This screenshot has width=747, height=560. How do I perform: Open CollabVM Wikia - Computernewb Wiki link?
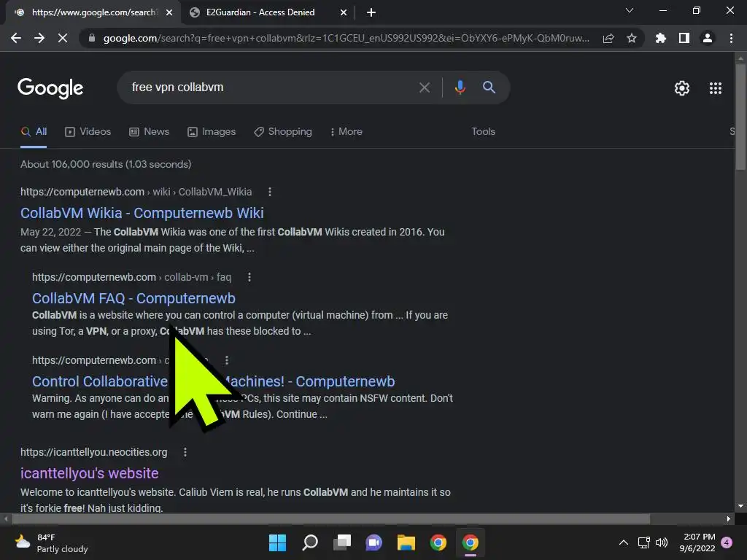(142, 213)
